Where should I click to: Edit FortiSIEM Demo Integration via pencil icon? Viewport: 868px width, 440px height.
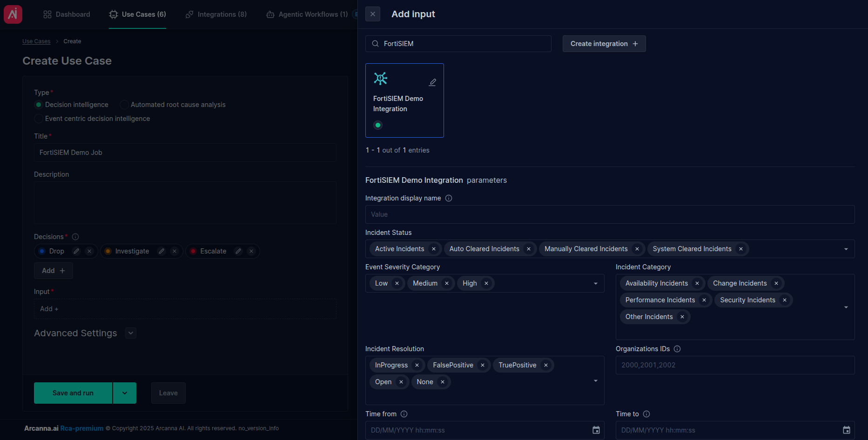(x=432, y=82)
